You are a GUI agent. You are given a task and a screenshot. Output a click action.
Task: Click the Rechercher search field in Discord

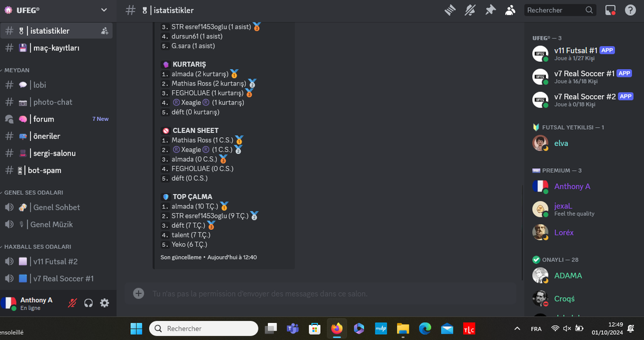[560, 10]
